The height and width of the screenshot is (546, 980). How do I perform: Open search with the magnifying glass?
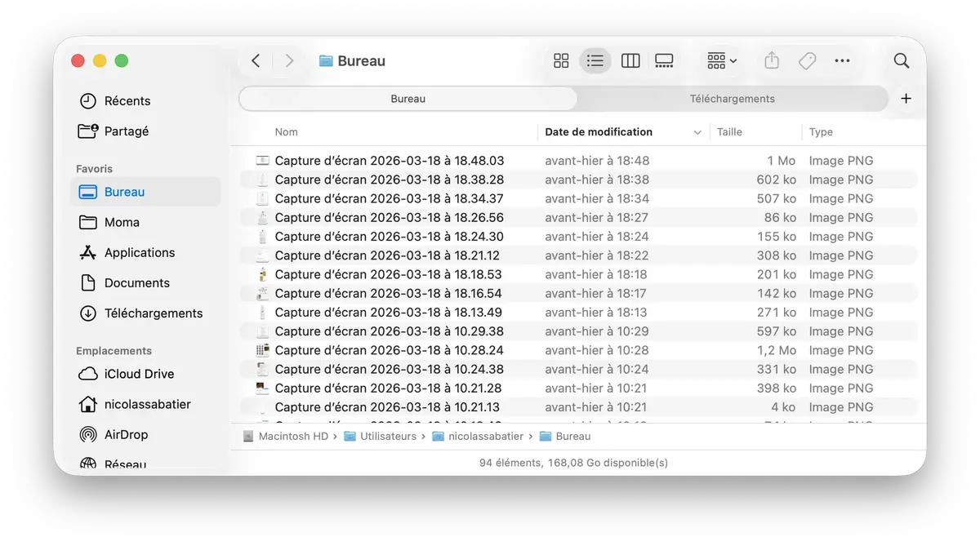pyautogui.click(x=901, y=60)
